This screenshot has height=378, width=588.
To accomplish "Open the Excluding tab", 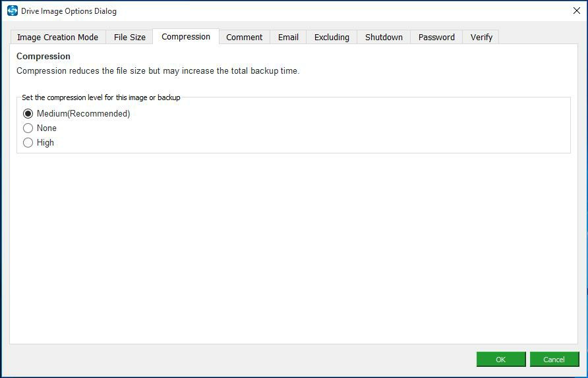I will pyautogui.click(x=332, y=37).
